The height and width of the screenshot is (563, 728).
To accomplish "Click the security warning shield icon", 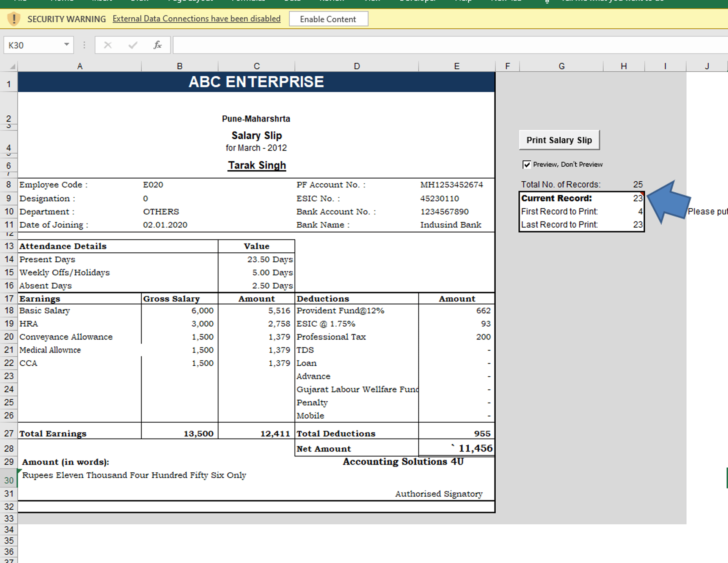I will pos(14,19).
